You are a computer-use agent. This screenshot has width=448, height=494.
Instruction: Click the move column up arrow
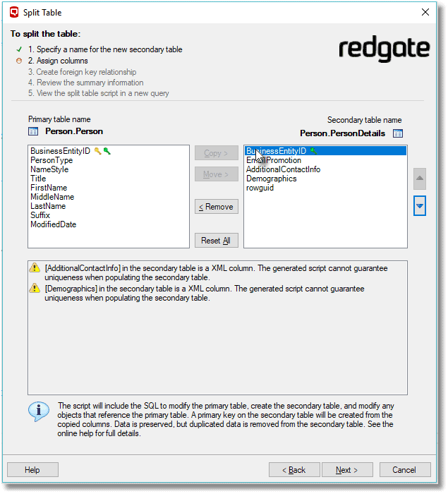pyautogui.click(x=420, y=179)
